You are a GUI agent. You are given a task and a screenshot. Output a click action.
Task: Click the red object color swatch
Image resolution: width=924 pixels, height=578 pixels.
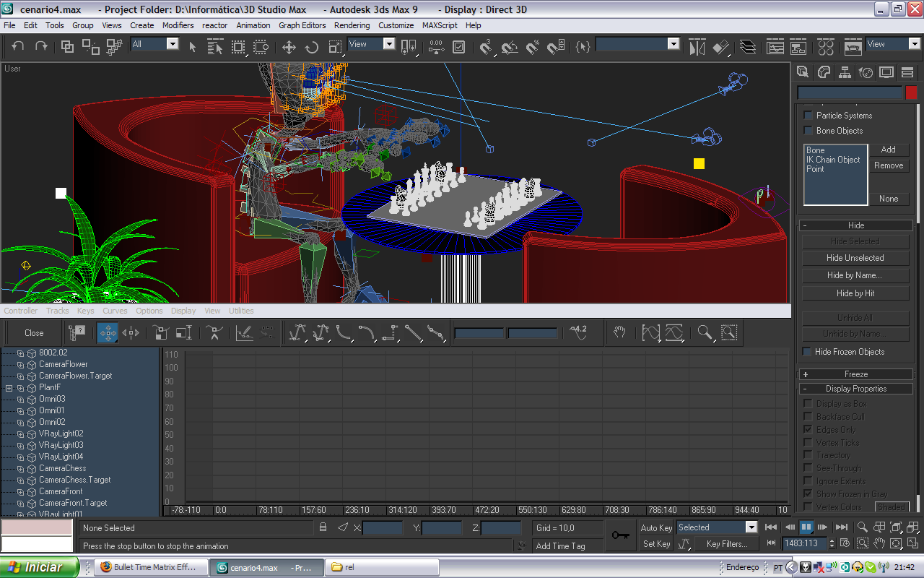tap(911, 93)
